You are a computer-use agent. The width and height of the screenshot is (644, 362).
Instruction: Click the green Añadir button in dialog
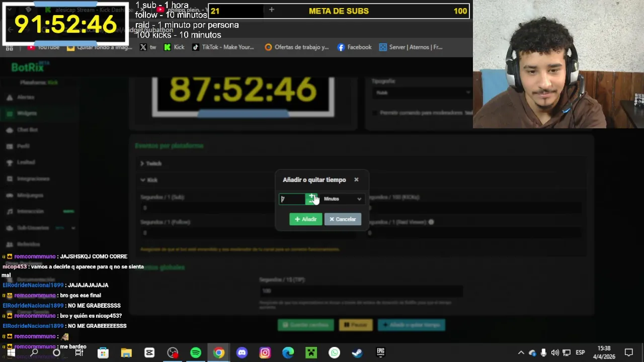(x=305, y=219)
